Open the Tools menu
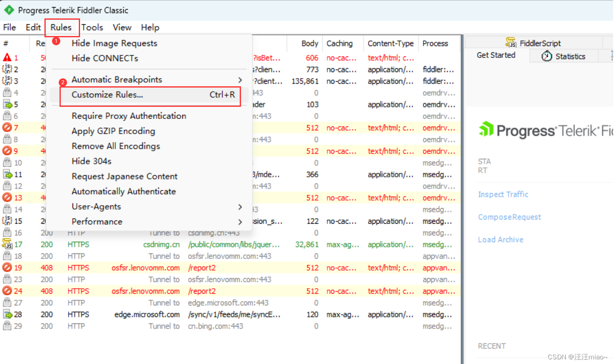The width and height of the screenshot is (614, 364). click(x=92, y=27)
